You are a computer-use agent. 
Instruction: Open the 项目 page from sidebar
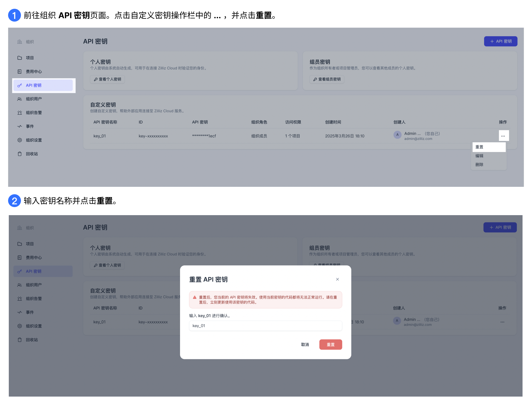pos(30,58)
